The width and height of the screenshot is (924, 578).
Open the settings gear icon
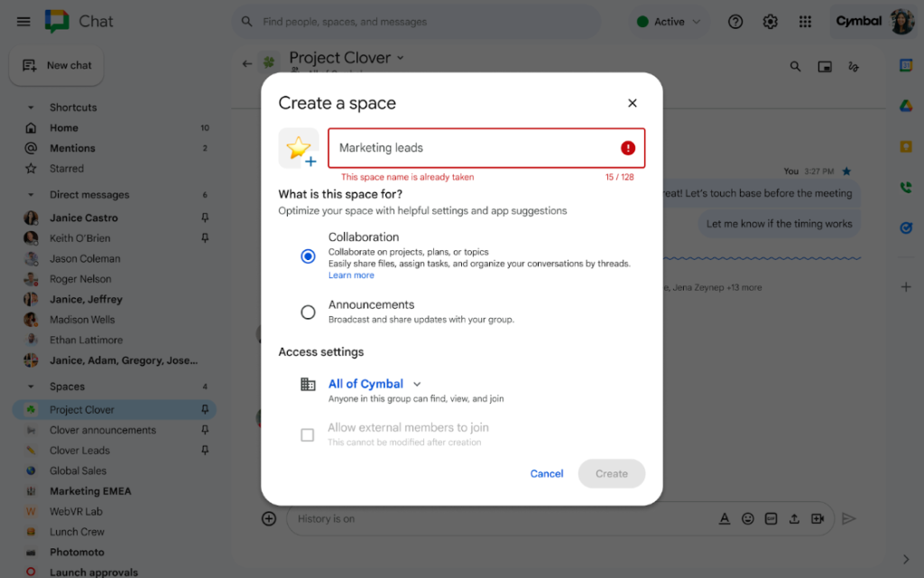tap(770, 22)
